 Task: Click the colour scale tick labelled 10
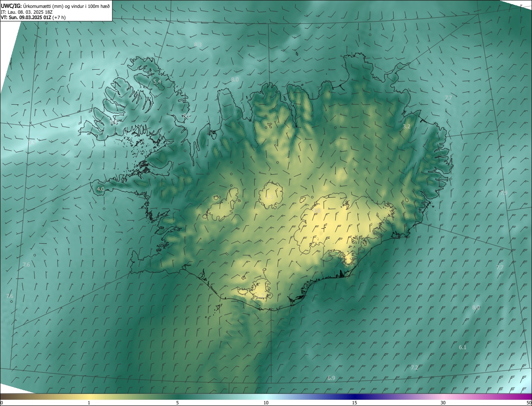pyautogui.click(x=266, y=403)
